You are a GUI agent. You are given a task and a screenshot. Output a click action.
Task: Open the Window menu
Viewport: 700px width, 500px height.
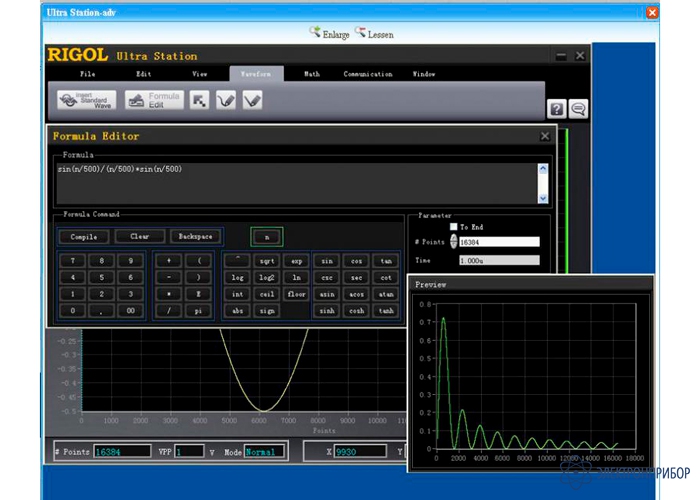coord(424,74)
